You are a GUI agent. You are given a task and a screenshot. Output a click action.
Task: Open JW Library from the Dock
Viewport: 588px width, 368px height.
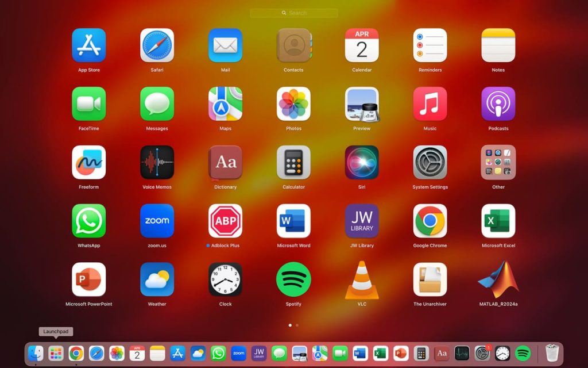(259, 354)
